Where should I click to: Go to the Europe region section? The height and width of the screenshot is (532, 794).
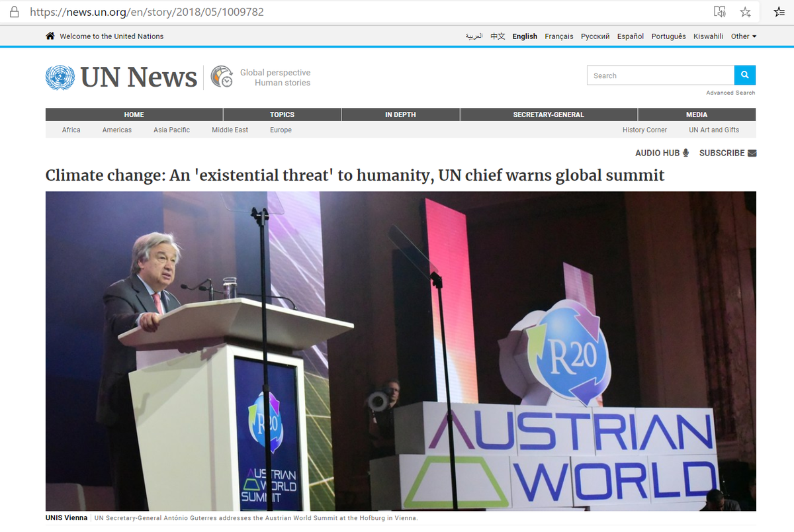coord(281,130)
